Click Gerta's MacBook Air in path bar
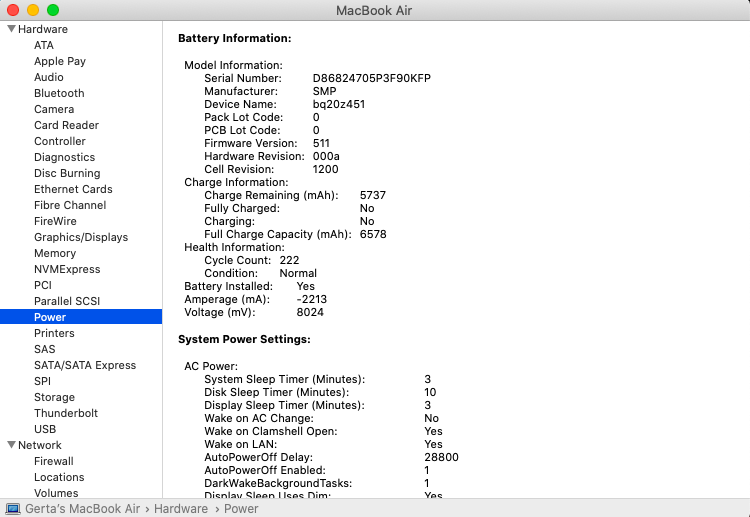 pyautogui.click(x=83, y=509)
